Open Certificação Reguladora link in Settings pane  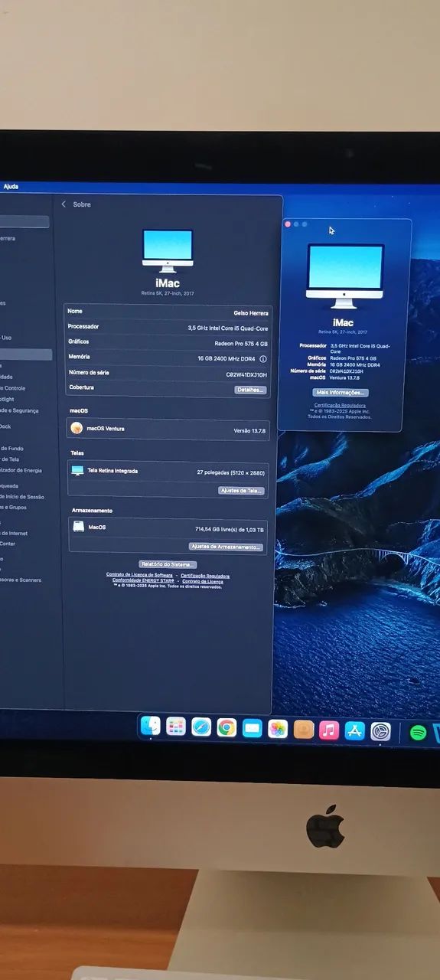pos(205,576)
